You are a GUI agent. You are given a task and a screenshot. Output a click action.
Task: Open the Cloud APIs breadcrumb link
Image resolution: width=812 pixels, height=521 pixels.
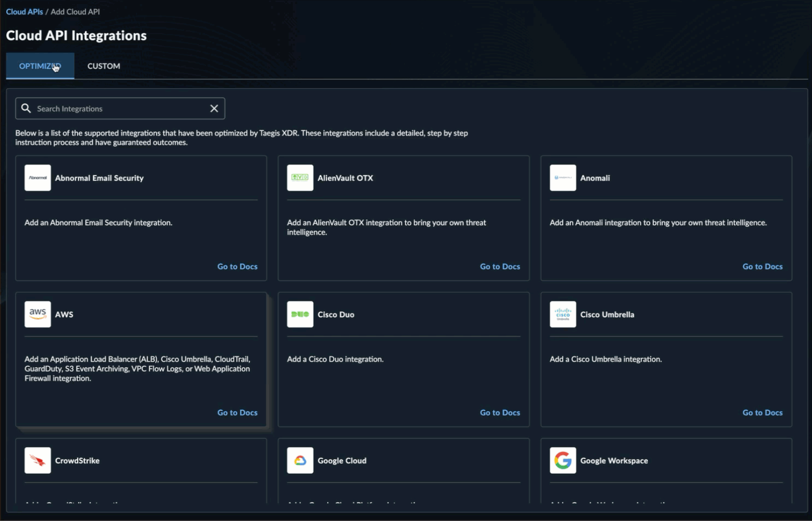pos(24,12)
